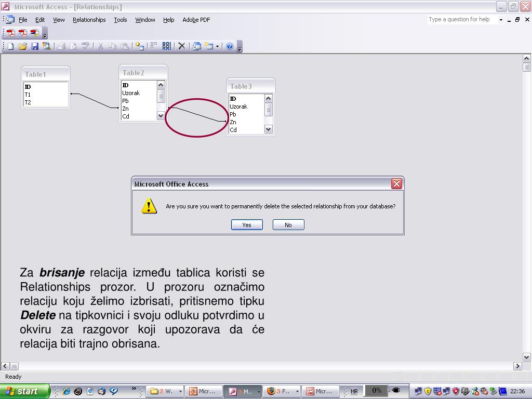Image resolution: width=532 pixels, height=399 pixels.
Task: Click the Table2 field list down arrow
Action: click(161, 116)
